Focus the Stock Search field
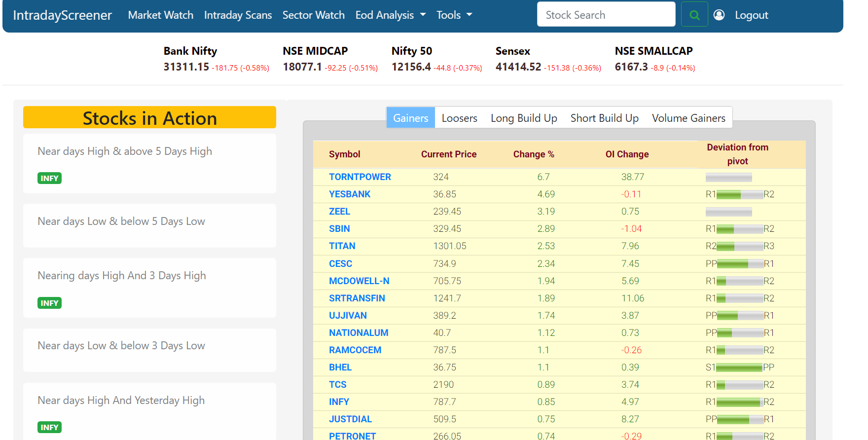Viewport: 868px width, 440px height. [606, 14]
